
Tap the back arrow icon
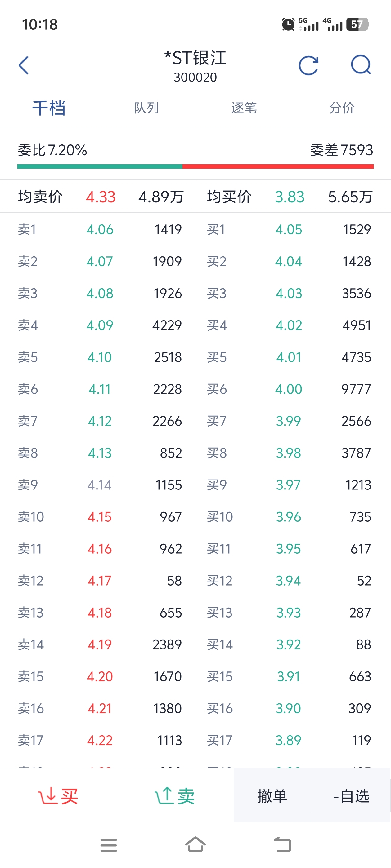[24, 65]
